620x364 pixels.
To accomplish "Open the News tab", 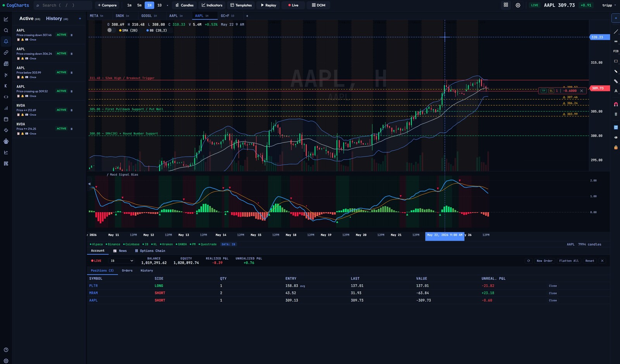I will pyautogui.click(x=120, y=251).
